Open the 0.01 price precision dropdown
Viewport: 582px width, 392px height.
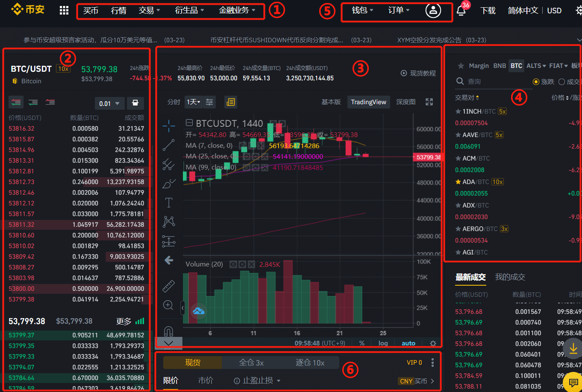[109, 103]
